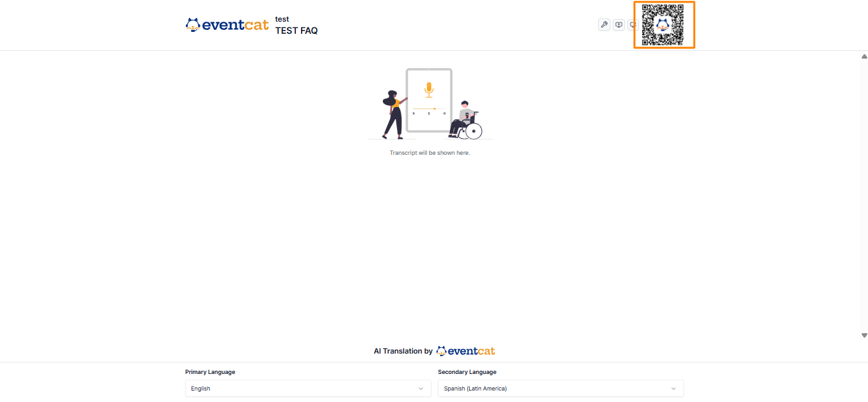Click the eventcat logo beside AI Translation by
The width and height of the screenshot is (868, 402).
point(465,351)
